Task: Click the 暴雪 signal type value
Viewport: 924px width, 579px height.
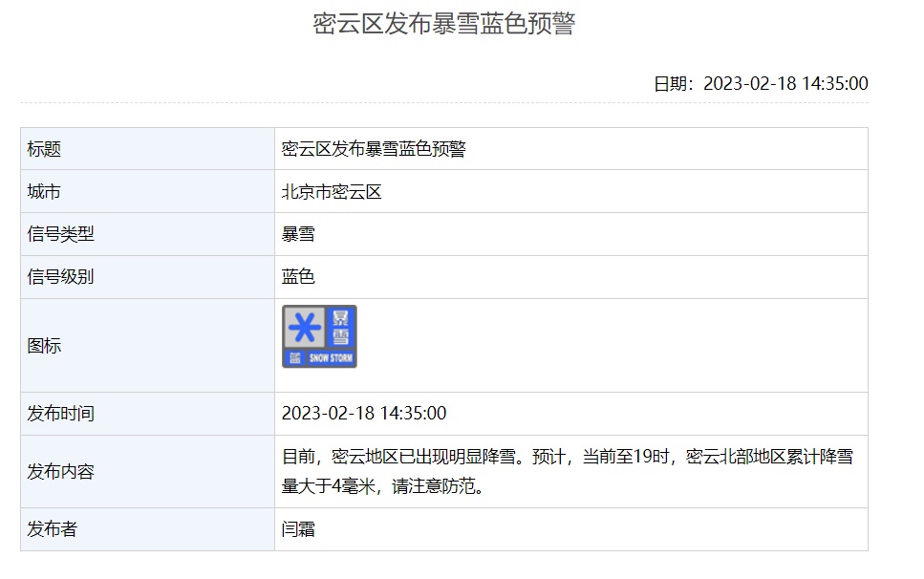Action: click(298, 234)
